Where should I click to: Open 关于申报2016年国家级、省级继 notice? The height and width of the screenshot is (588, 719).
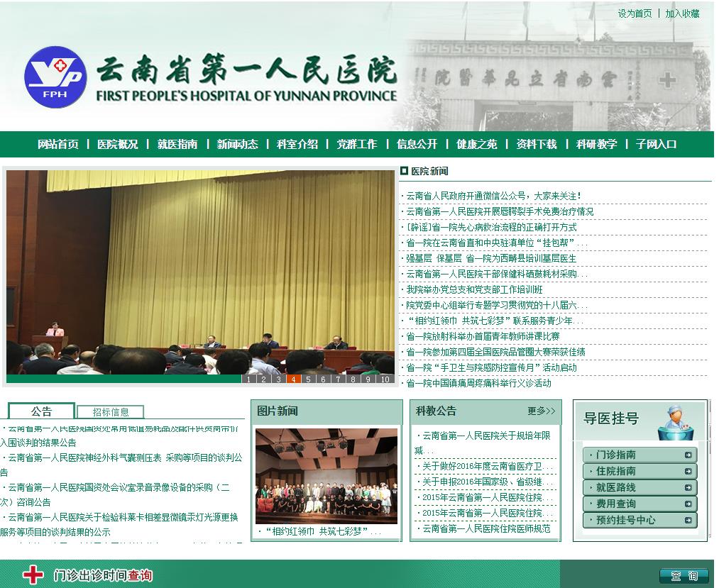click(x=488, y=482)
